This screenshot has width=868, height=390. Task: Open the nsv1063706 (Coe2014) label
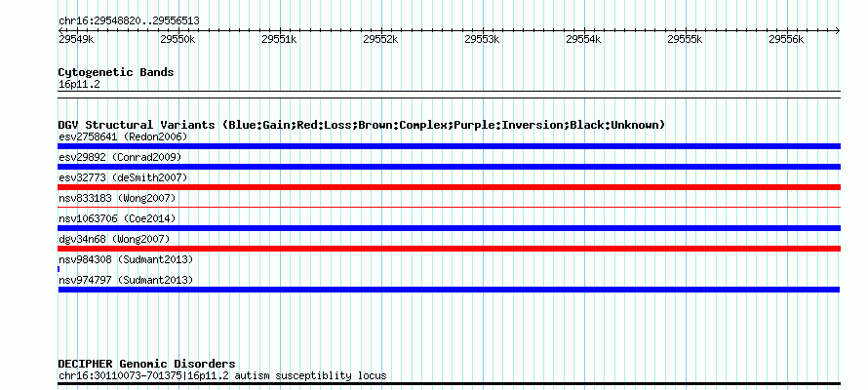click(117, 218)
